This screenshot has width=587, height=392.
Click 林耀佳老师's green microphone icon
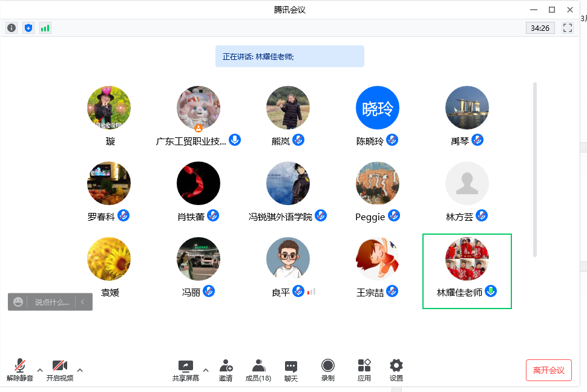[x=491, y=292]
